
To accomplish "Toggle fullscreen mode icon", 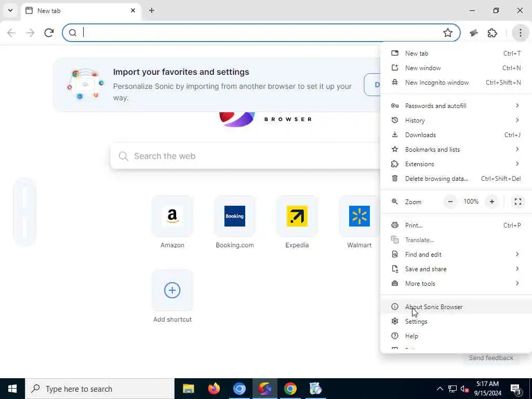I will pos(518,202).
